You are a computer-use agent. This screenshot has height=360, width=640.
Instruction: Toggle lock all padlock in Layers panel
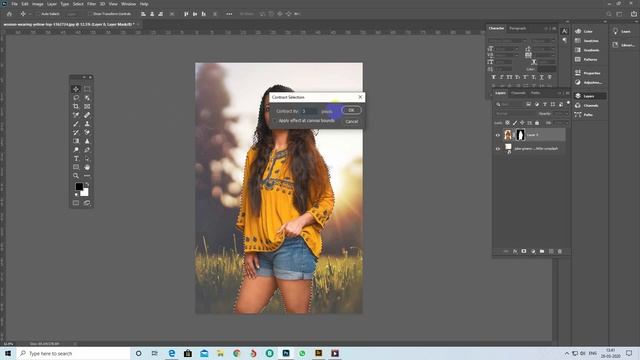point(537,123)
